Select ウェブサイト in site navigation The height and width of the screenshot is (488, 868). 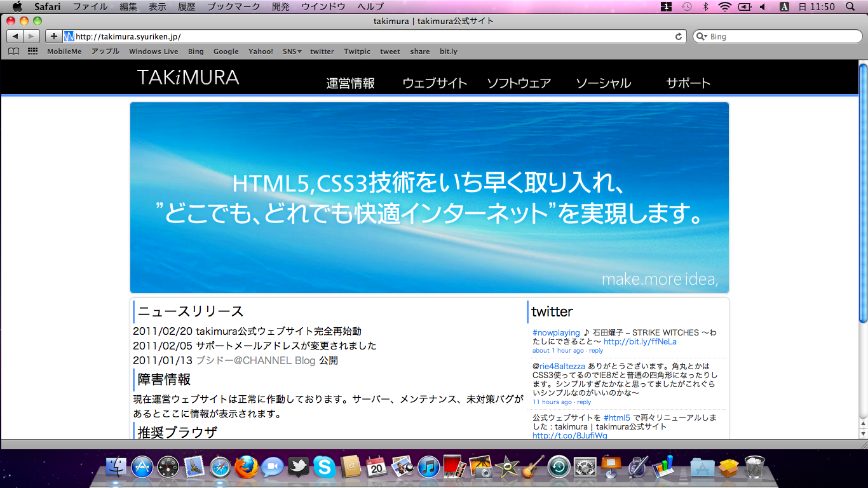(x=435, y=83)
